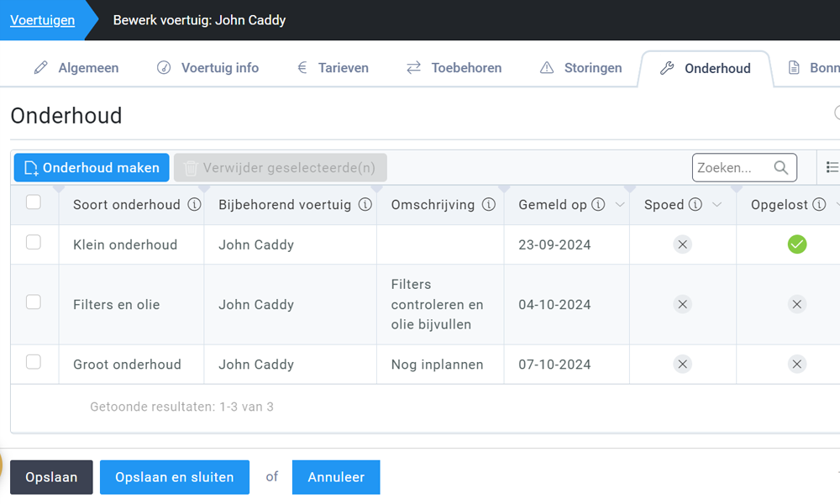Image resolution: width=840 pixels, height=504 pixels.
Task: Toggle the select-all checkbox in table header
Action: [34, 202]
